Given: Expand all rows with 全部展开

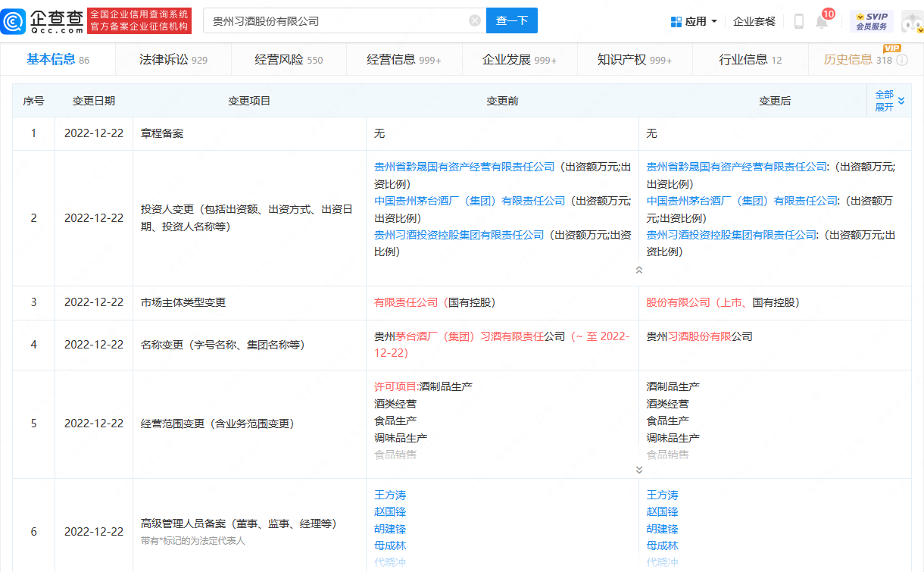Looking at the screenshot, I should 889,101.
